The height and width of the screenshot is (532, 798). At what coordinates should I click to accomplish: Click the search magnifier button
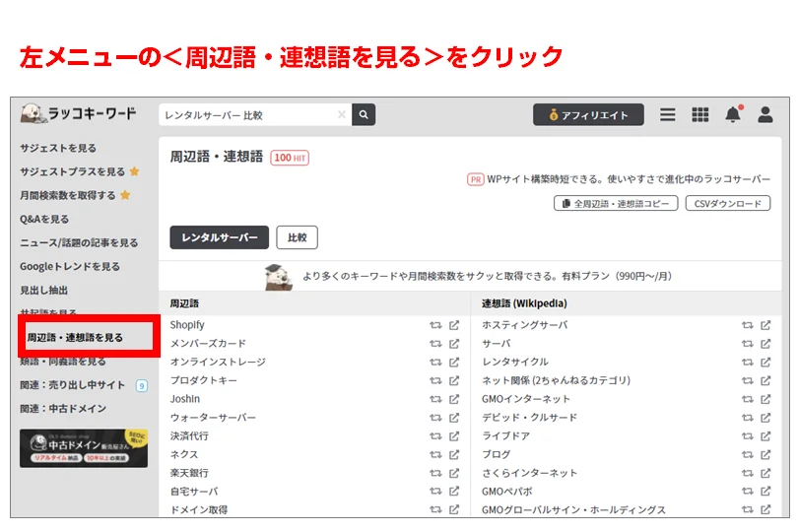click(364, 114)
